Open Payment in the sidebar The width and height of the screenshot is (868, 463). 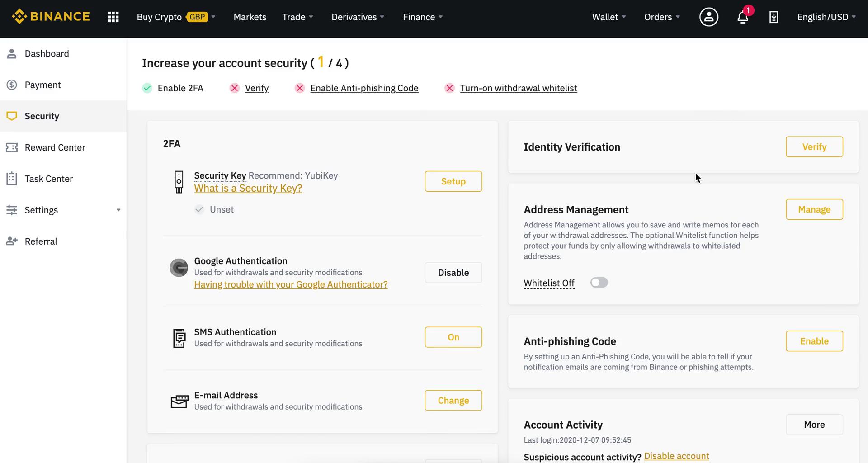point(63,85)
